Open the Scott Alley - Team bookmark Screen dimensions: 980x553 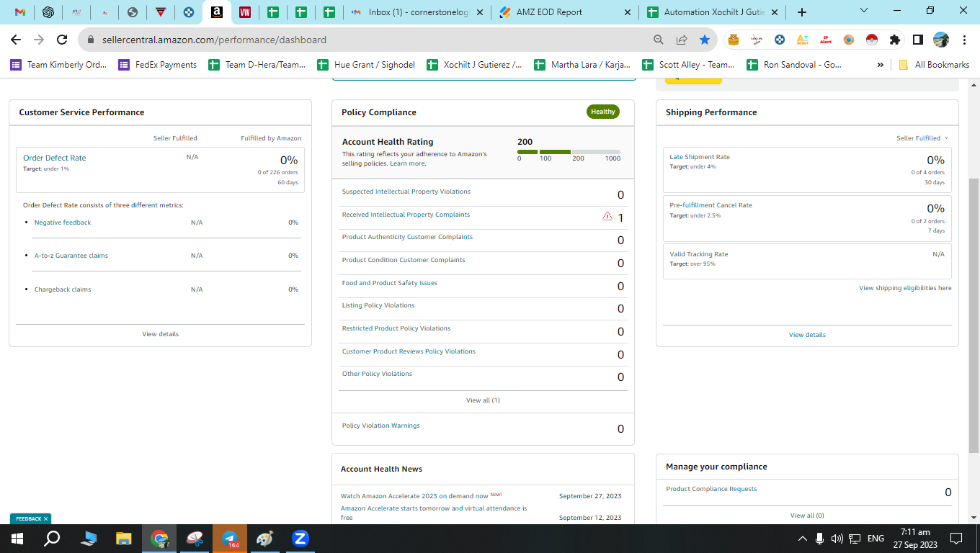(x=689, y=65)
